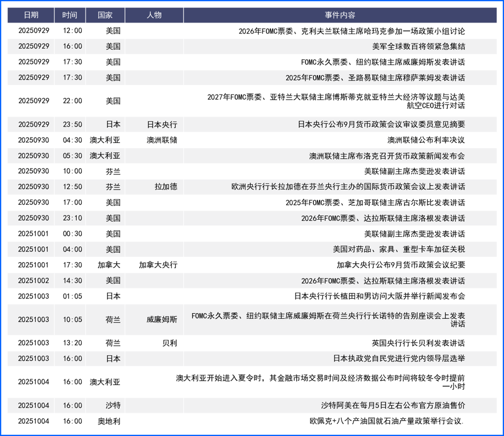
Task: Click time cell 13:20
Action: pyautogui.click(x=72, y=343)
